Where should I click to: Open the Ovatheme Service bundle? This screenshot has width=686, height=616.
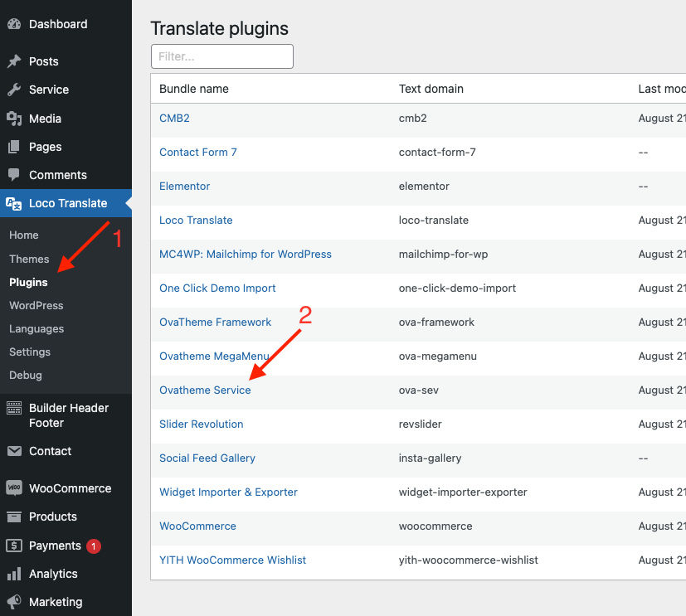point(205,390)
